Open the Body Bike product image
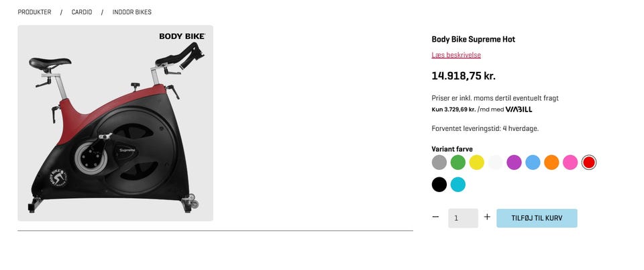This screenshot has width=644, height=270. [x=115, y=124]
